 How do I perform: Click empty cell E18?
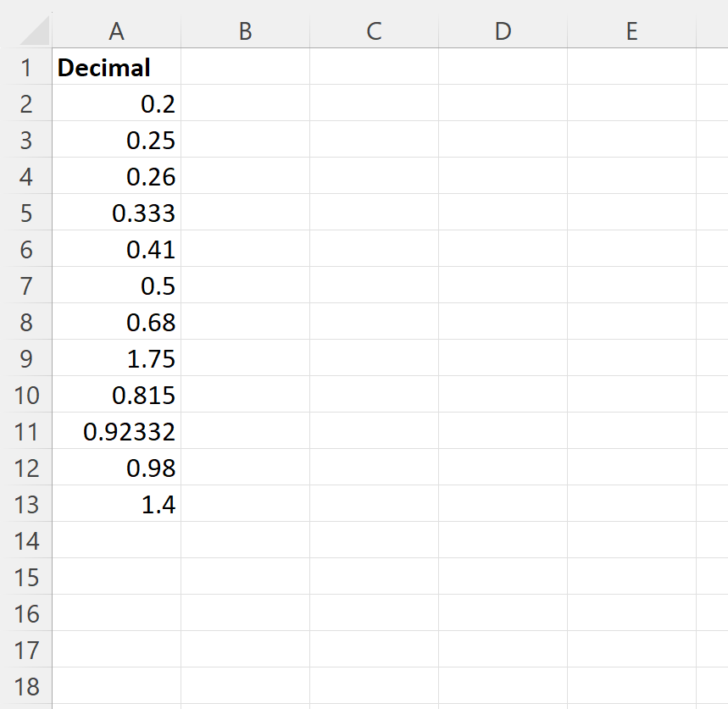click(631, 686)
